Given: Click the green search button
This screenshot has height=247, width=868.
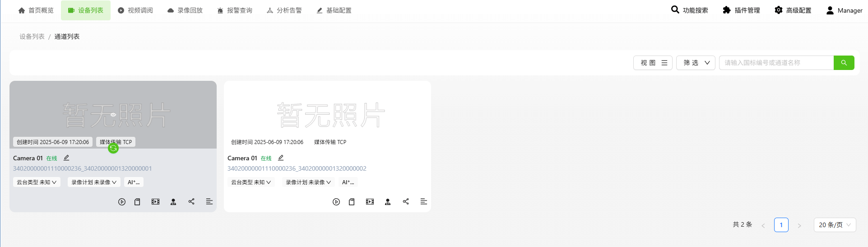Looking at the screenshot, I should [x=844, y=63].
